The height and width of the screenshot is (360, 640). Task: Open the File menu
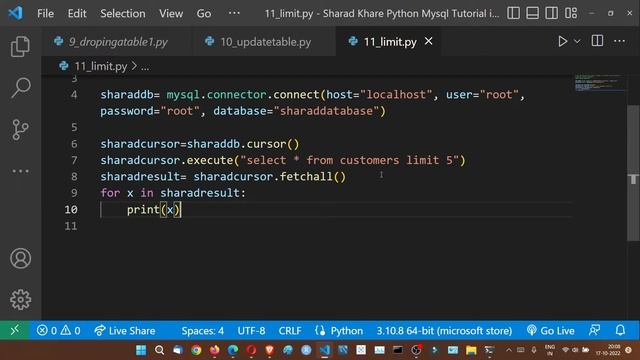pyautogui.click(x=45, y=13)
